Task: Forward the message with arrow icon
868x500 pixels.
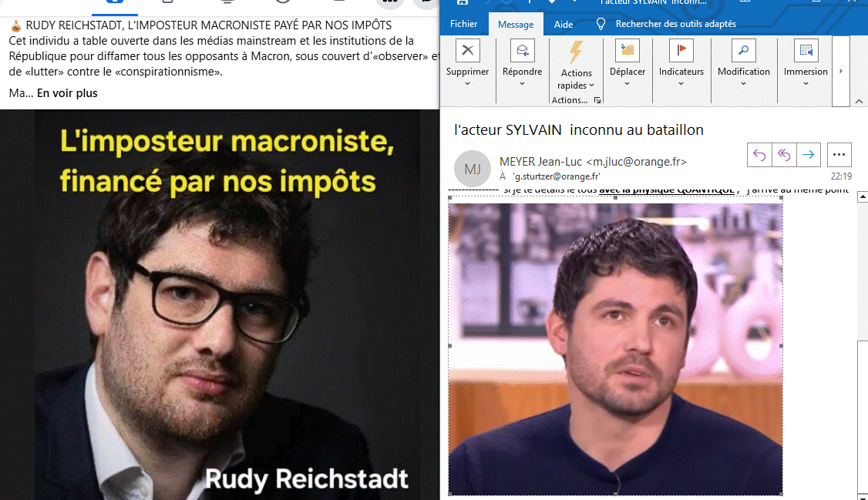Action: (x=808, y=155)
